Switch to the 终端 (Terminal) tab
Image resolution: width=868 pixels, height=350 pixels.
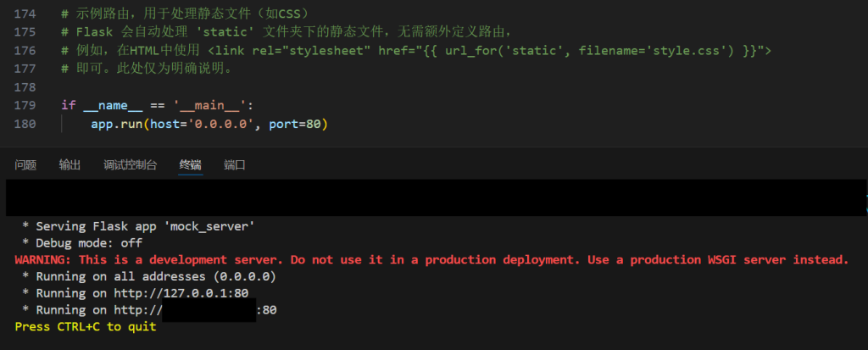tap(191, 165)
